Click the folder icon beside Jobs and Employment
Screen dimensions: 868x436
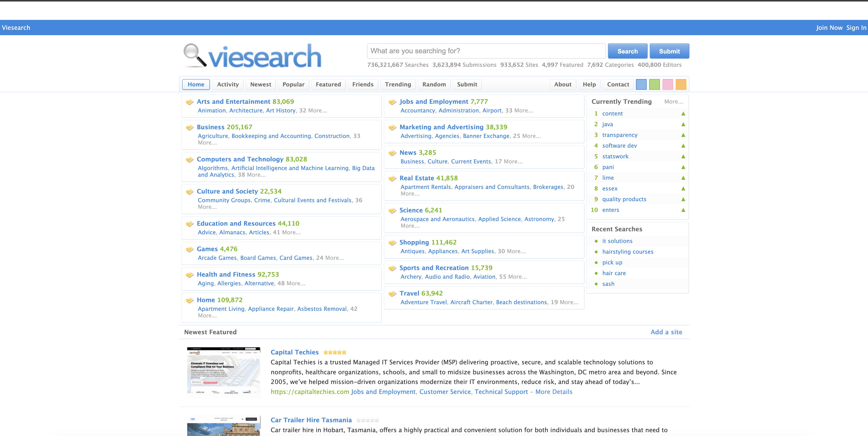pyautogui.click(x=392, y=102)
